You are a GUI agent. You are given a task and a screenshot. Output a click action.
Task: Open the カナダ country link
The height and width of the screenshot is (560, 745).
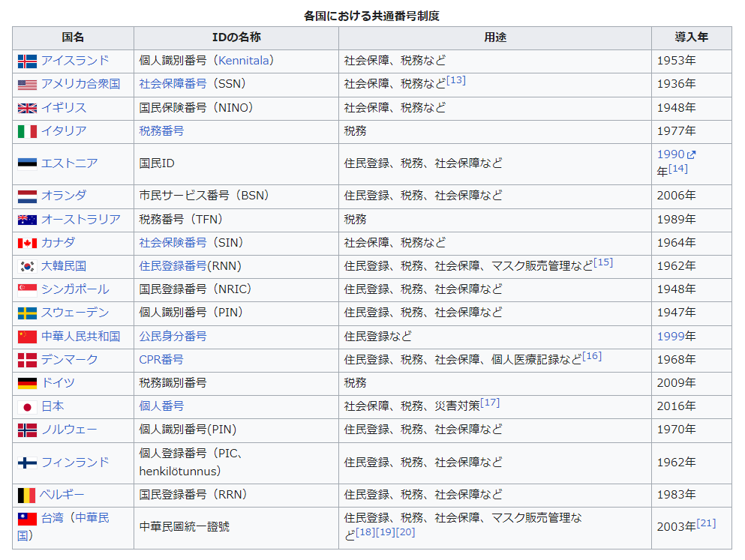58,242
